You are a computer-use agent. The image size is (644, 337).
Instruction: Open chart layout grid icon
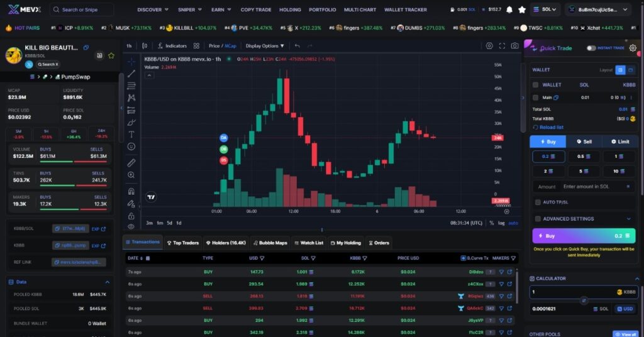pyautogui.click(x=196, y=46)
